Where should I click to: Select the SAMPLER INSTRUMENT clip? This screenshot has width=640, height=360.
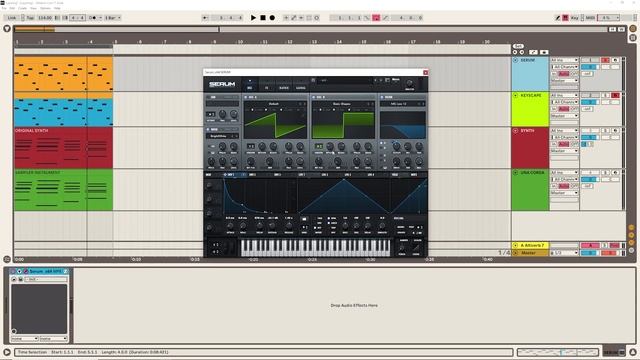click(63, 190)
